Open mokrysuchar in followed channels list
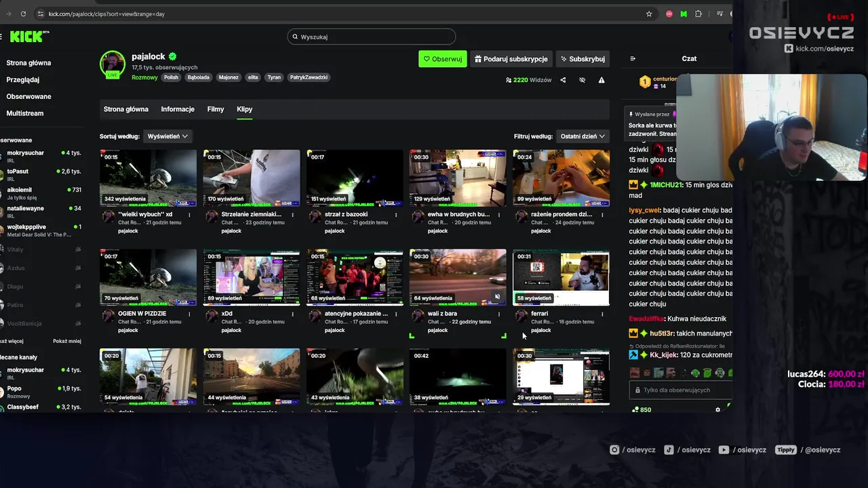Viewport: 868px width, 488px height. 41,156
